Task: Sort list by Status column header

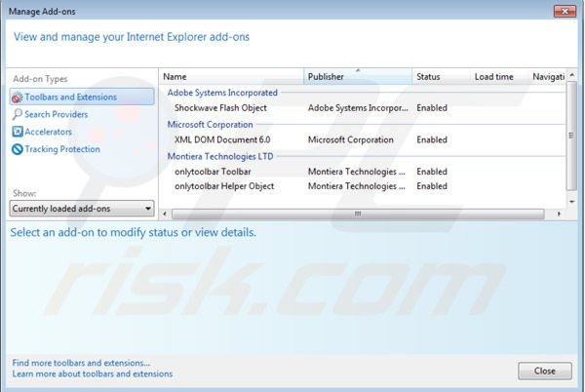Action: tap(441, 76)
